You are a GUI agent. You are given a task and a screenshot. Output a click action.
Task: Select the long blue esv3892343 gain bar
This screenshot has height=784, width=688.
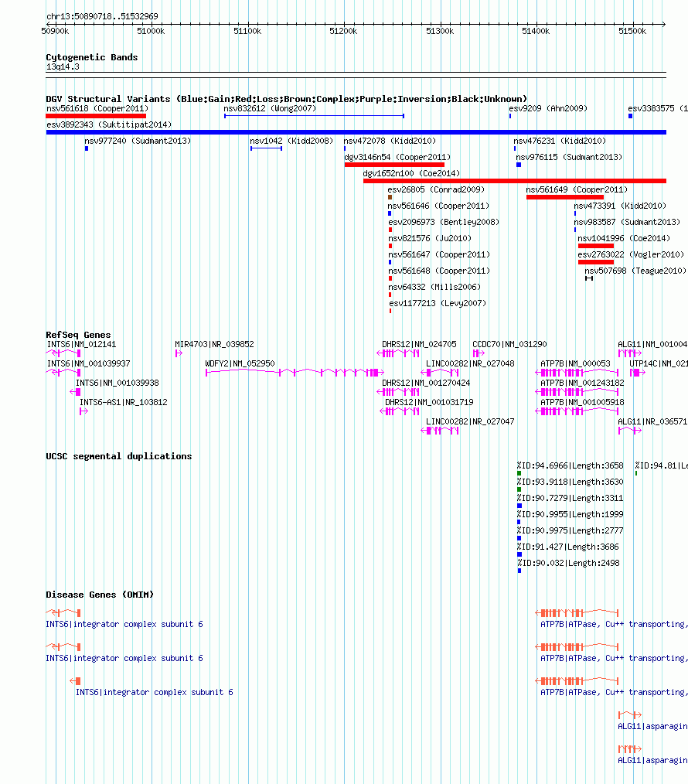[356, 132]
